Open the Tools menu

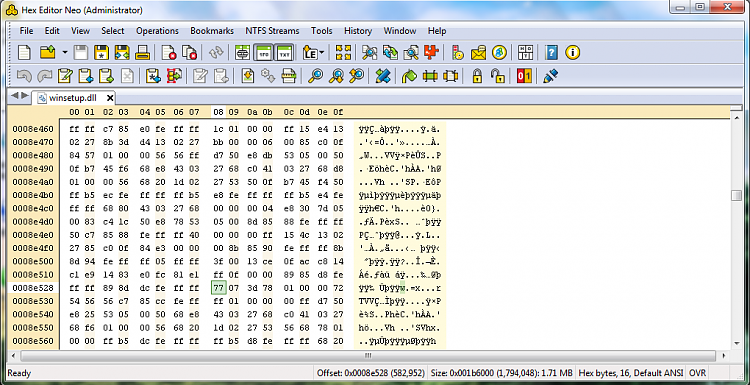click(x=321, y=31)
